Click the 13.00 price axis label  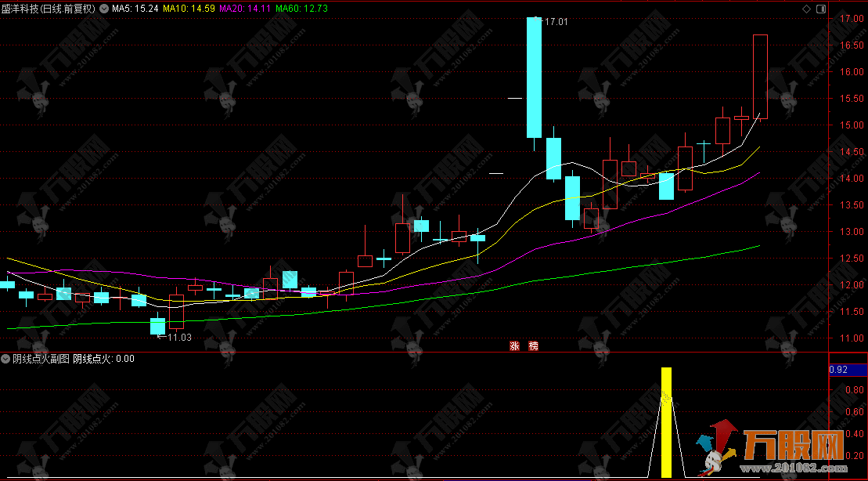852,232
